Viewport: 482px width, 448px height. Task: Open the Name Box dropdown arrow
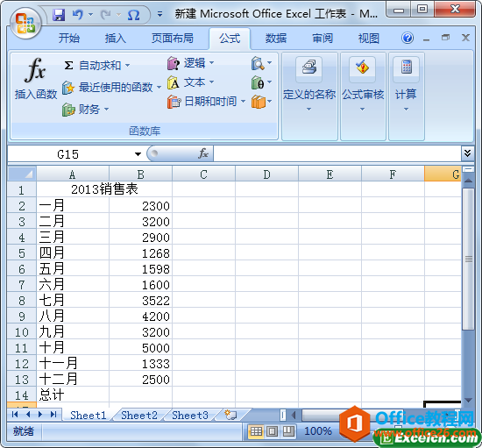pyautogui.click(x=138, y=154)
